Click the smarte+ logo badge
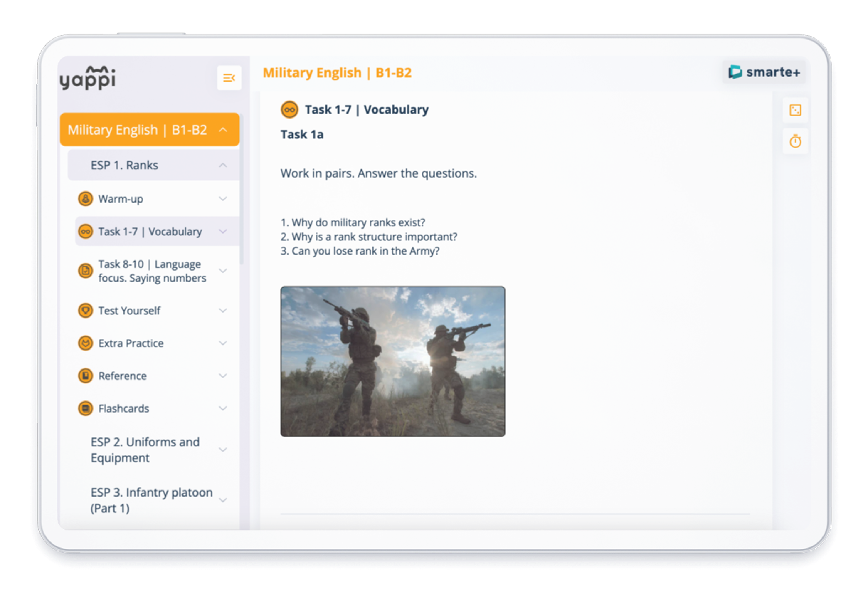Image resolution: width=868 pixels, height=598 pixels. click(x=764, y=72)
